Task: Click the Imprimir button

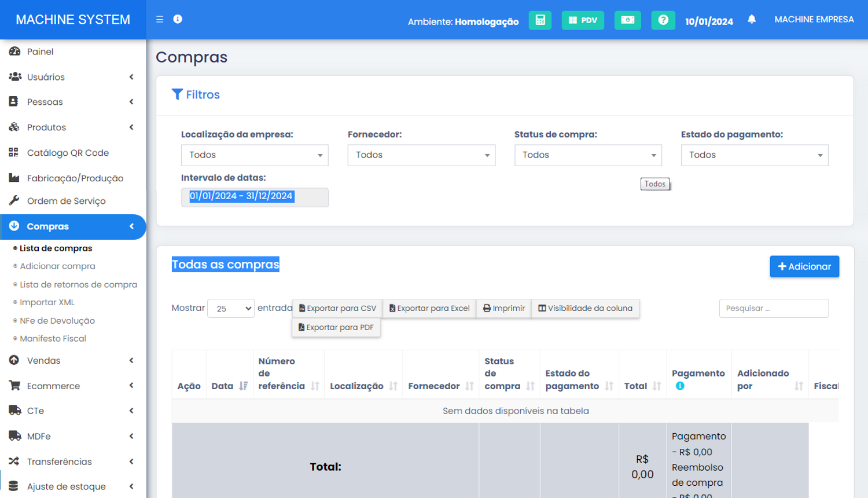Action: (x=504, y=308)
